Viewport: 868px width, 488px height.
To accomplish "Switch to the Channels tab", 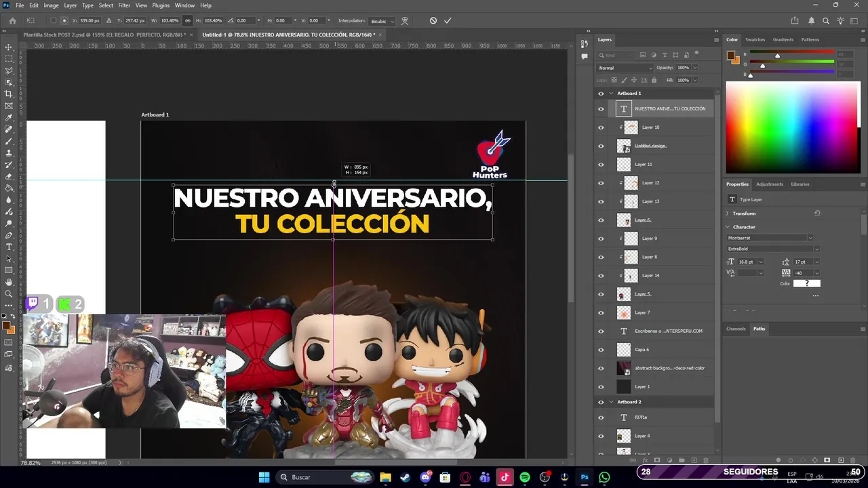I will point(736,329).
